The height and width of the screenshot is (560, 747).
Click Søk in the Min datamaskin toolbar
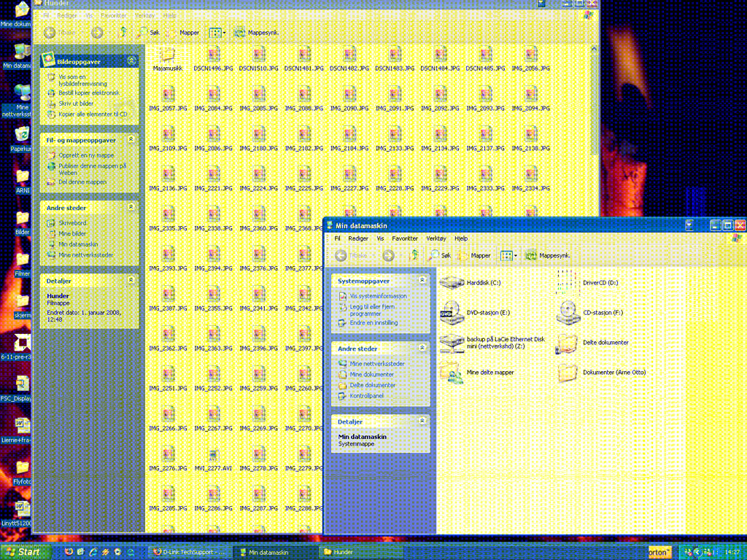tap(439, 256)
